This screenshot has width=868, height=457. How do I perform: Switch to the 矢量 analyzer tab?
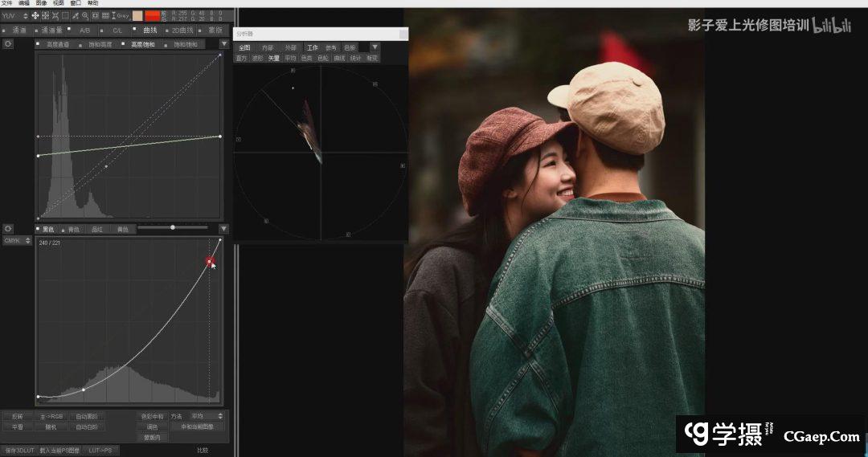coord(274,58)
